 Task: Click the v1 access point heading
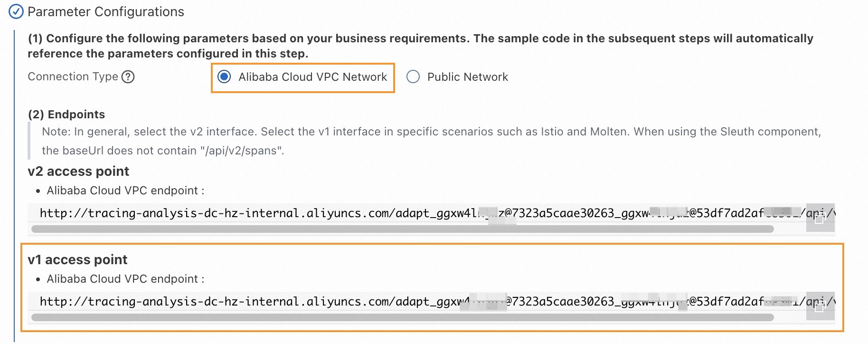[77, 259]
